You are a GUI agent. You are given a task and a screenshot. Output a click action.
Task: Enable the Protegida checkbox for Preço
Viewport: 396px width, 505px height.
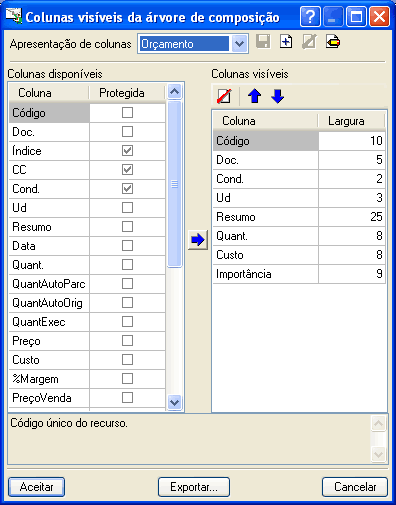coord(127,341)
